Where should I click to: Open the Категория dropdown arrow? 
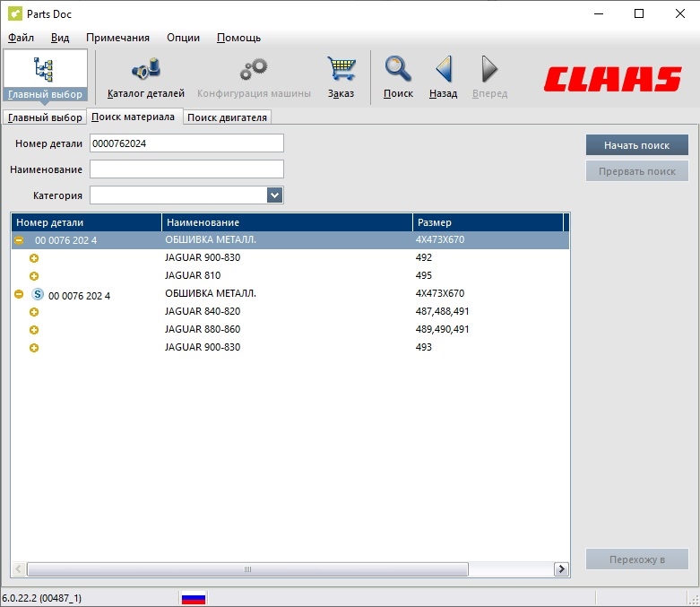(x=274, y=195)
